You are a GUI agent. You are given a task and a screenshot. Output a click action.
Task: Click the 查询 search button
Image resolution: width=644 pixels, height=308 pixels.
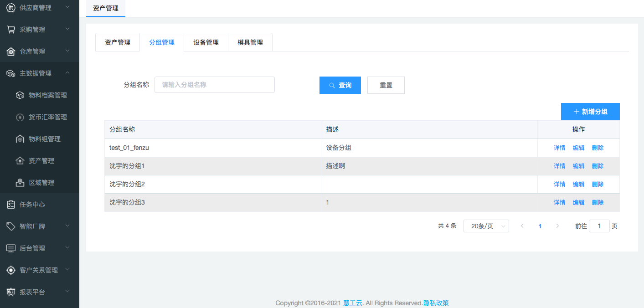coord(340,85)
